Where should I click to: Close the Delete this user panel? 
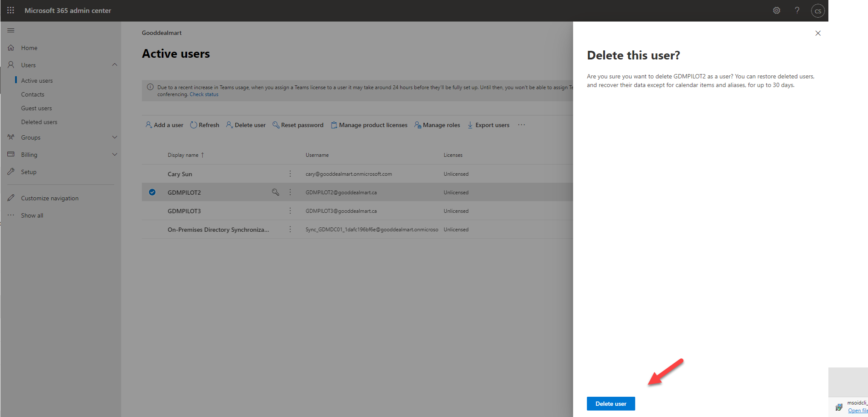coord(818,33)
